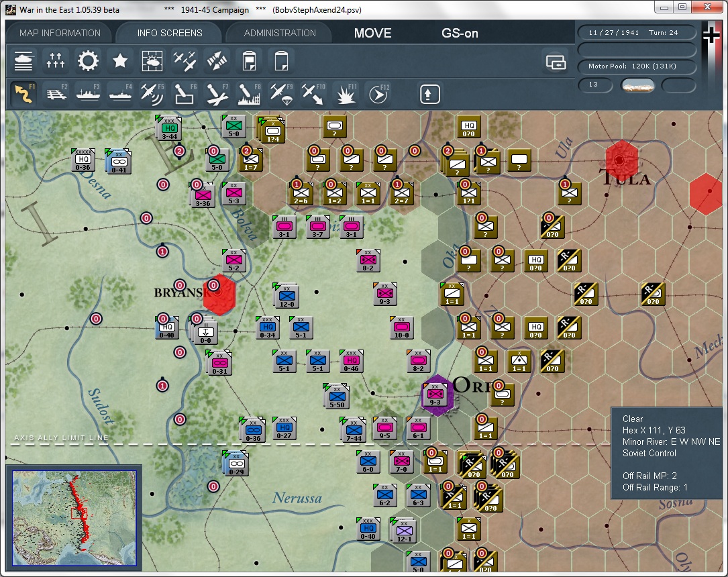The height and width of the screenshot is (577, 728).
Task: Select F1 Move mode icon
Action: (x=23, y=94)
